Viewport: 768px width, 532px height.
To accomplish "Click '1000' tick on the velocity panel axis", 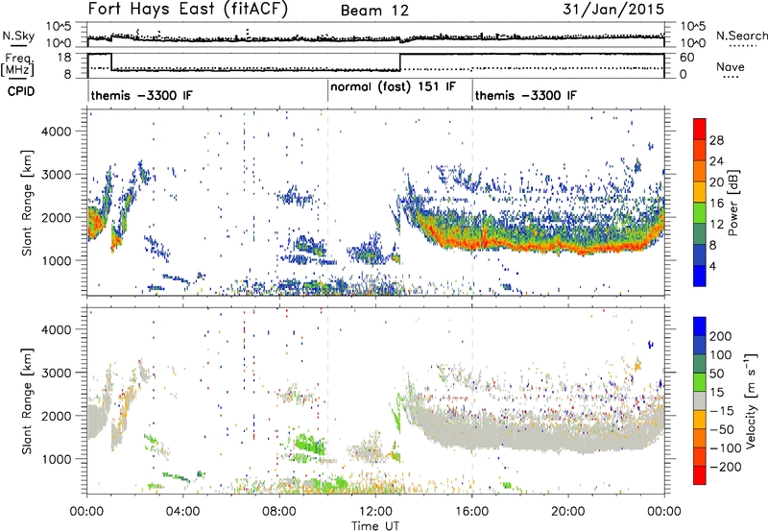I will point(56,459).
